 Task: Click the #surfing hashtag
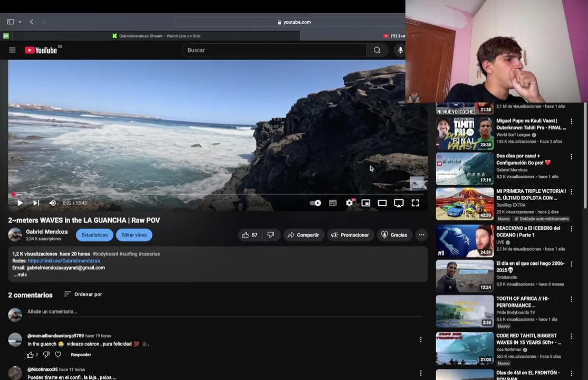pos(128,254)
